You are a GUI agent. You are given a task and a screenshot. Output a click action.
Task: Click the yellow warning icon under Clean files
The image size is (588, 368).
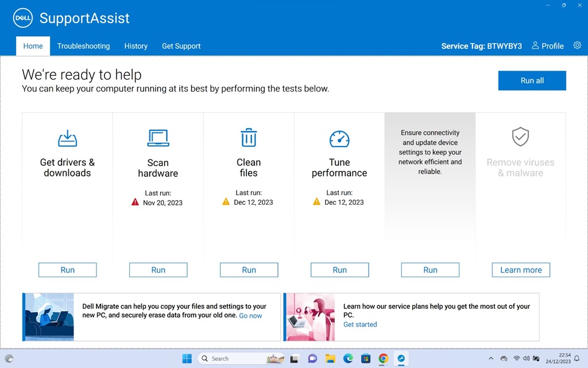tap(226, 202)
